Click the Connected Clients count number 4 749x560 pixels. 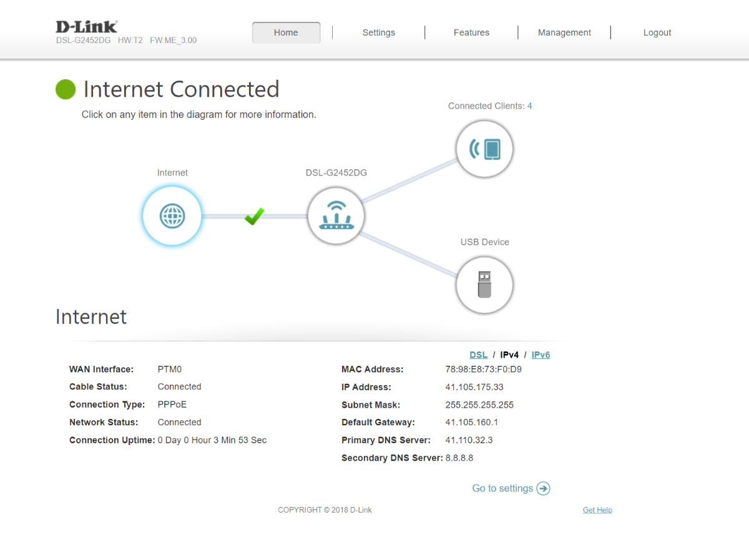pos(529,106)
